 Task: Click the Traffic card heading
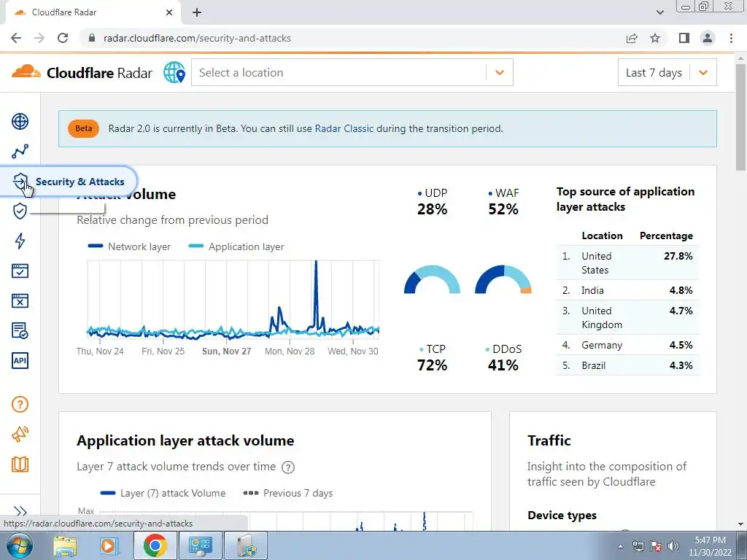pos(549,440)
